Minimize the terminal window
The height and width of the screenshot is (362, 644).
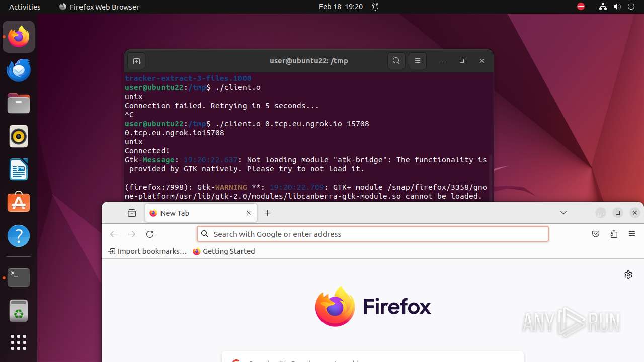442,61
